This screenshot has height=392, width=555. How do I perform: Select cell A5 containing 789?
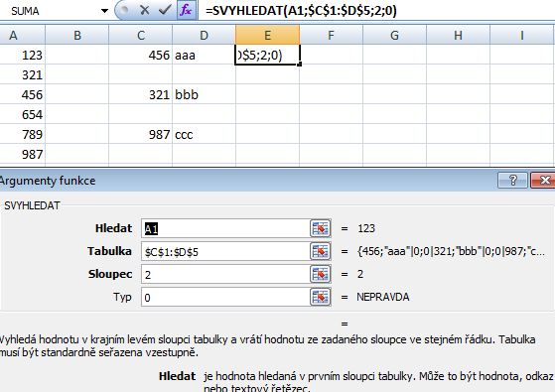point(22,134)
